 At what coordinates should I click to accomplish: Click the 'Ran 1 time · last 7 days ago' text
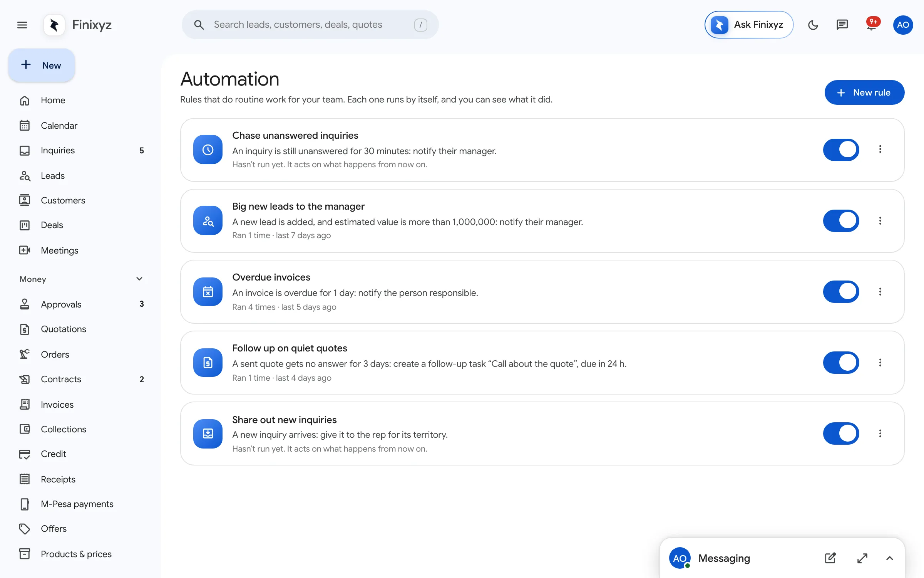(281, 235)
